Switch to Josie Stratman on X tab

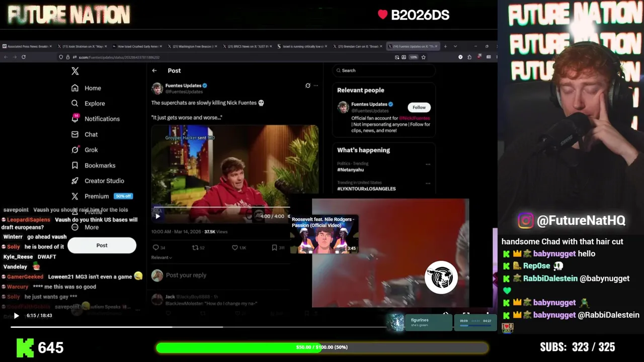[x=83, y=46]
